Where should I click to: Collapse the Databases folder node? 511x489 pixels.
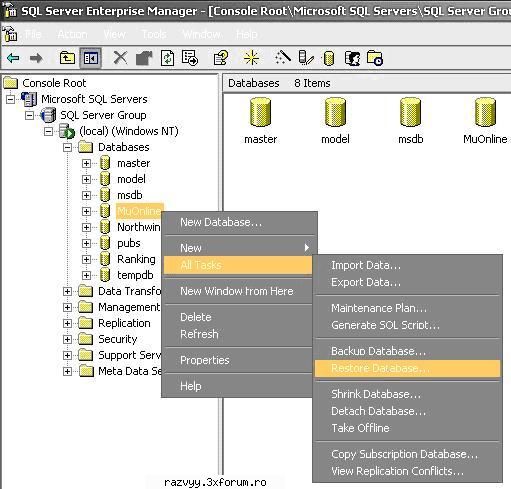tap(67, 147)
